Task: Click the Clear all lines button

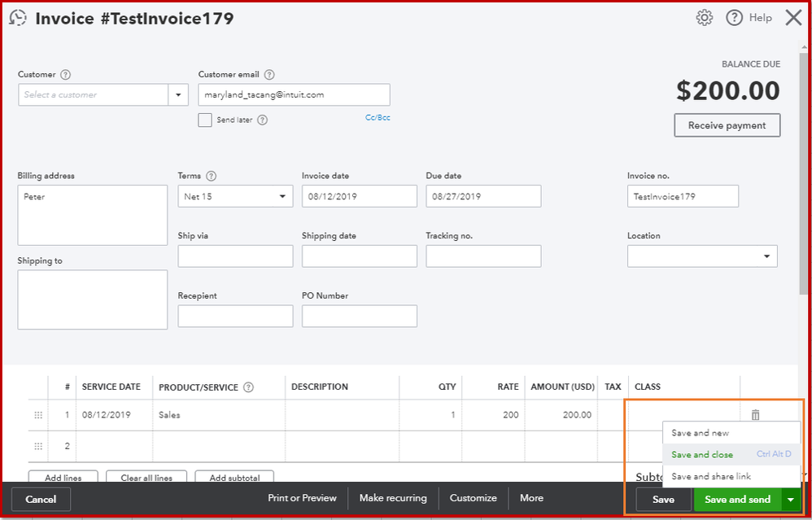Action: coord(146,477)
